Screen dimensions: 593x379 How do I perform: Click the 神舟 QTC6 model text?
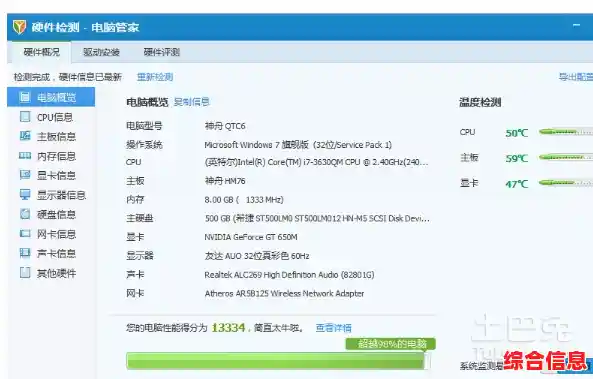pyautogui.click(x=225, y=126)
